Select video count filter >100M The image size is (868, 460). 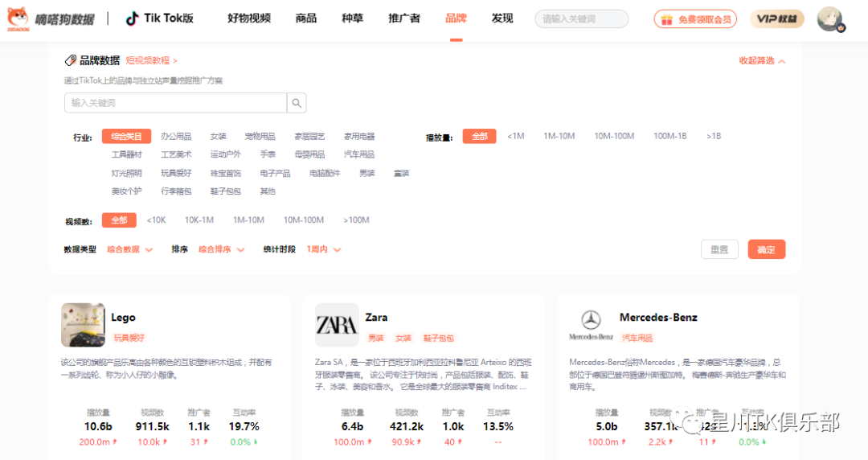[356, 220]
